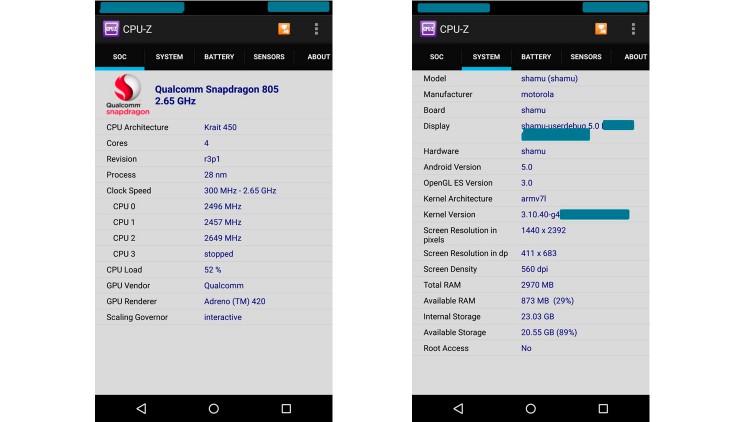Viewport: 750px width, 422px height.
Task: Tap CPU 0 value 2496 MHz
Action: [222, 206]
